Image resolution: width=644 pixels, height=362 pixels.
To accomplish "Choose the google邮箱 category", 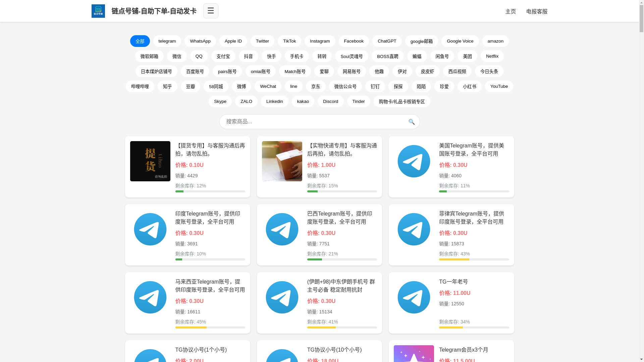I will point(422,41).
